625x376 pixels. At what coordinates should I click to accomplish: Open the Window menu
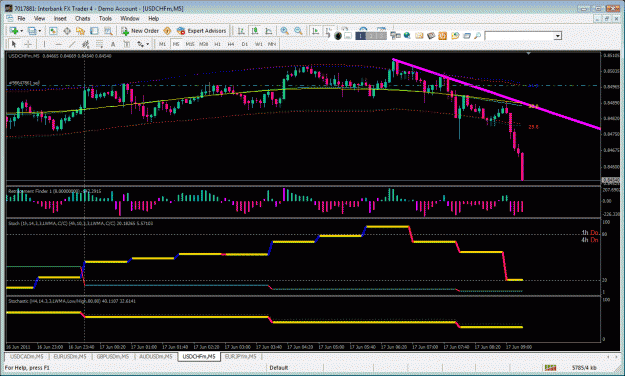coord(130,18)
